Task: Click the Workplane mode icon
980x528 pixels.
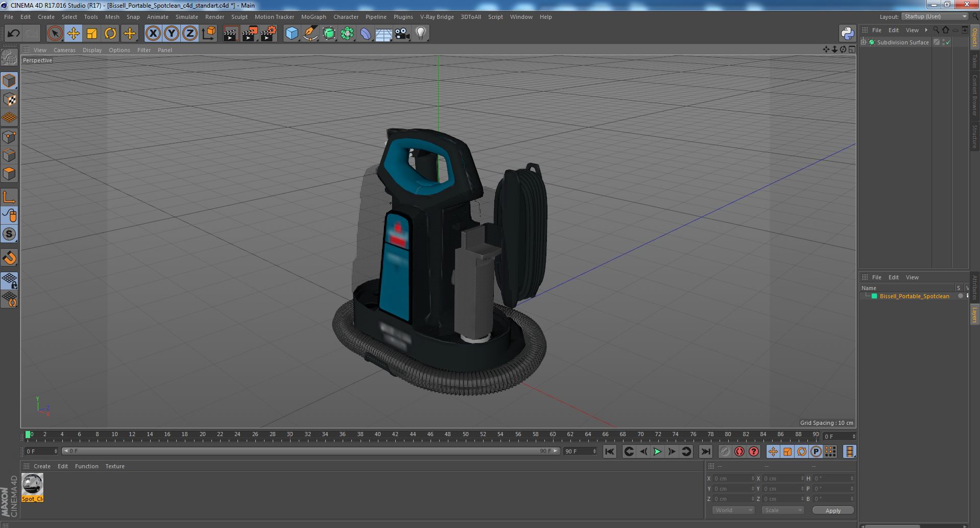Action: (9, 118)
